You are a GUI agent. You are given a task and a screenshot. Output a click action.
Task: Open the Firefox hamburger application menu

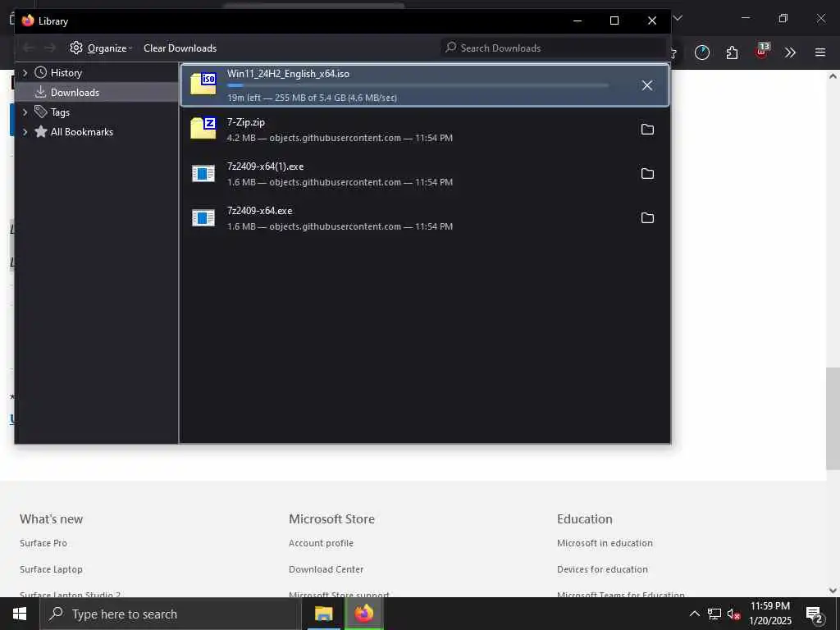tap(820, 52)
